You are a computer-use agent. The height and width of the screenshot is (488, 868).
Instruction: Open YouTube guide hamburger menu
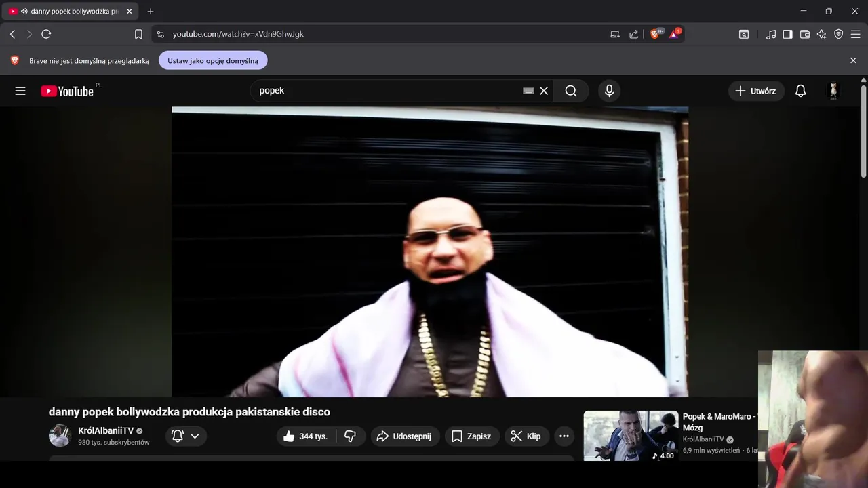coord(20,91)
